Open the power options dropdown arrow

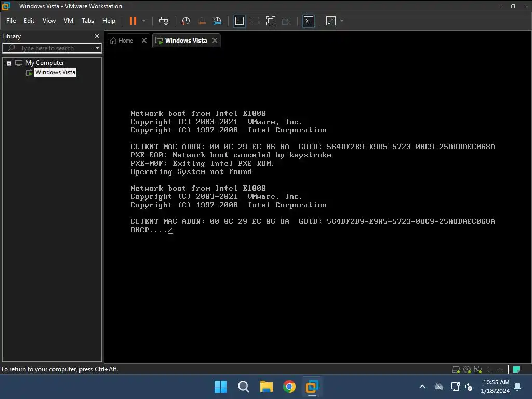(144, 21)
